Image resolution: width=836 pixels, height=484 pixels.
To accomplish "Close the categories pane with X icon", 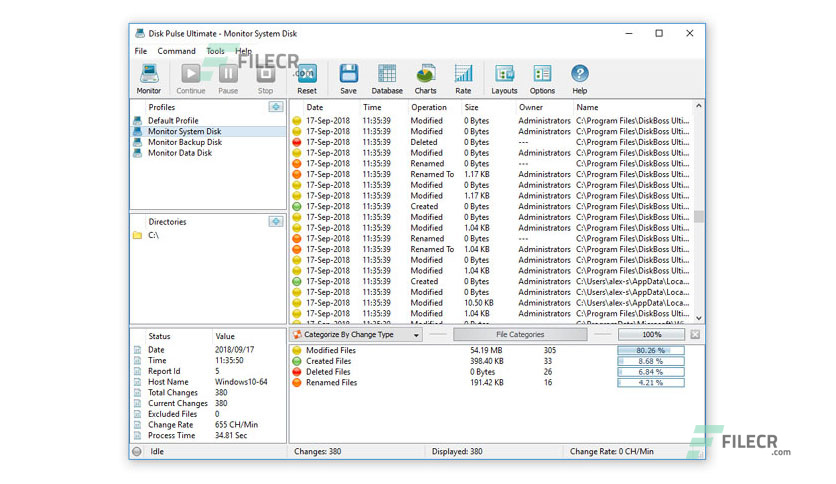I will 695,335.
